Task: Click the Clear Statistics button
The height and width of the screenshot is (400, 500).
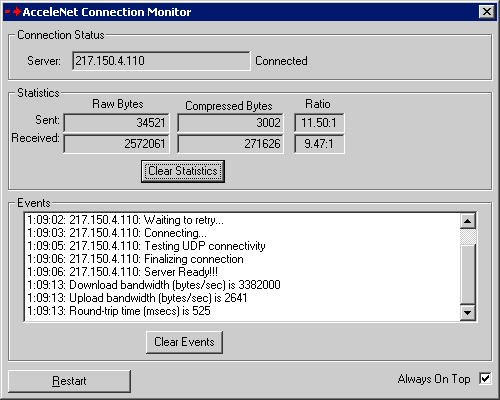Action: pyautogui.click(x=183, y=171)
